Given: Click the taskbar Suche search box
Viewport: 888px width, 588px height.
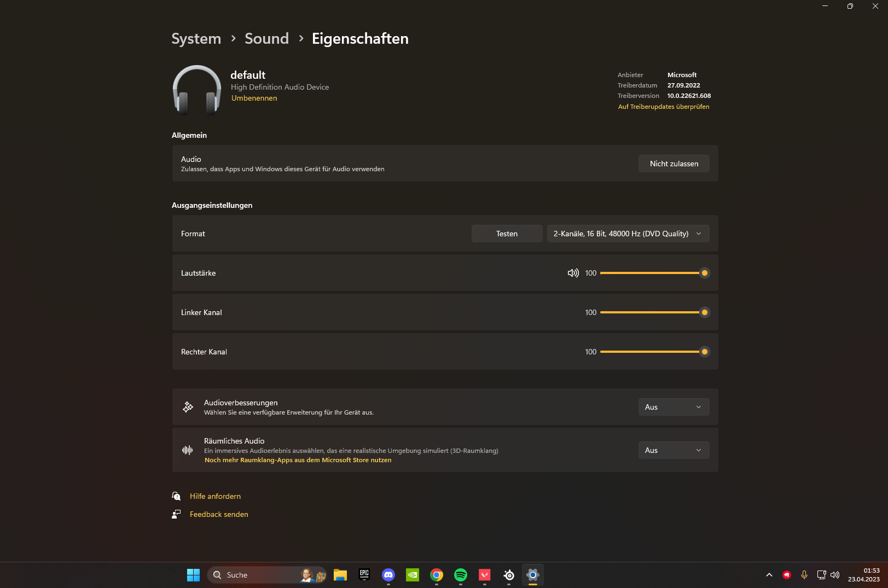Looking at the screenshot, I should pos(266,575).
